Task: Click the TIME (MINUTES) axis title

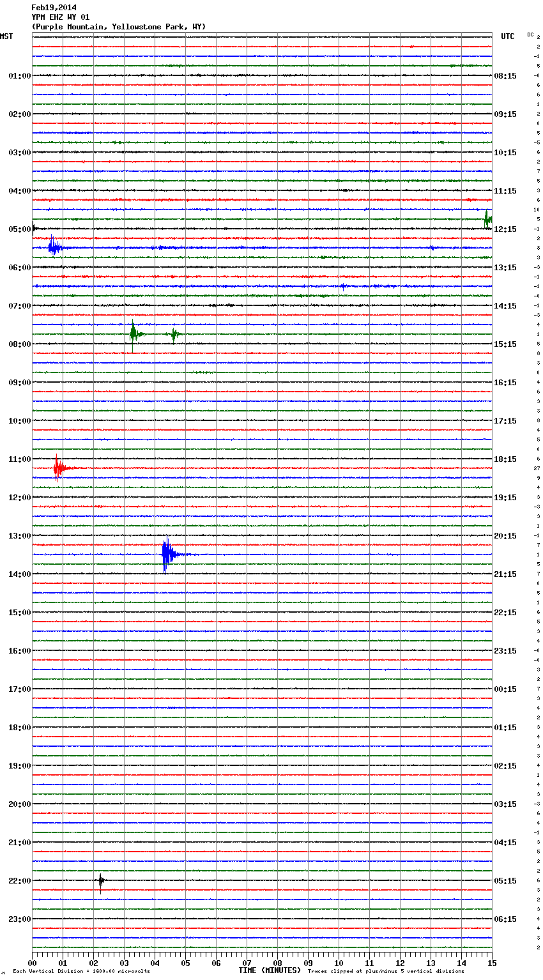Action: 270,970
